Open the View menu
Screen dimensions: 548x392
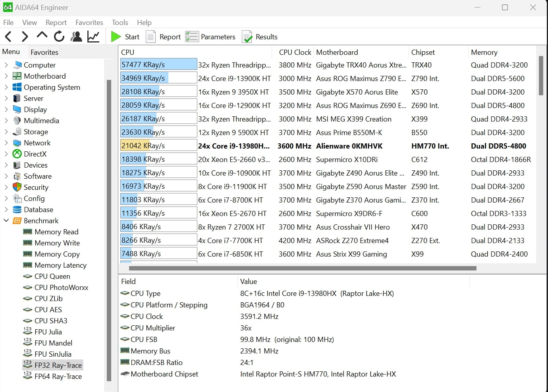point(29,23)
